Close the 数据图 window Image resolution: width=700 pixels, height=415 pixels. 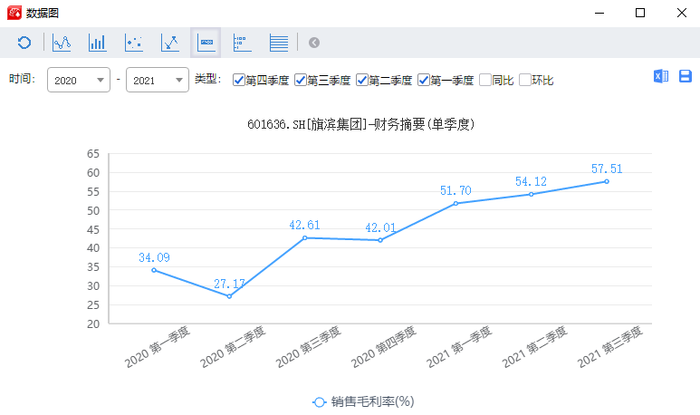click(681, 13)
